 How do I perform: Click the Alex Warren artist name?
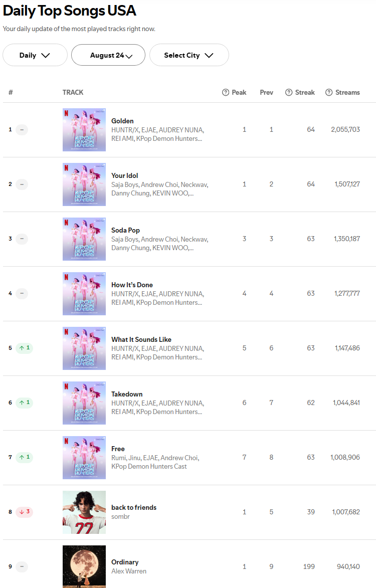point(129,571)
